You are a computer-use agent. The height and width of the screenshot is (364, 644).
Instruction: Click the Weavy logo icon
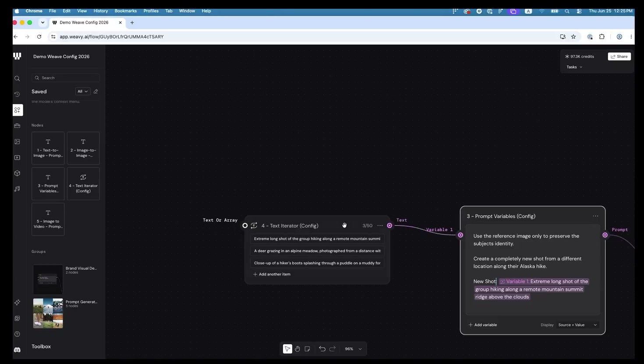click(x=17, y=56)
